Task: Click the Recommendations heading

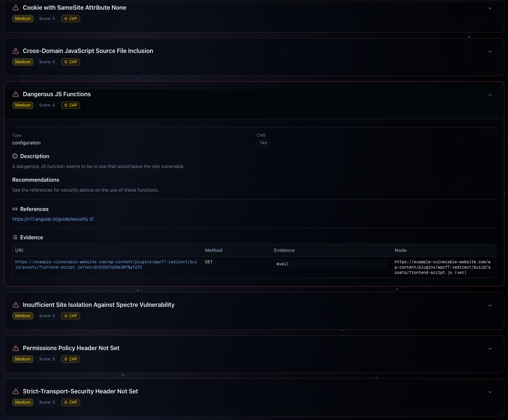Action: click(36, 180)
